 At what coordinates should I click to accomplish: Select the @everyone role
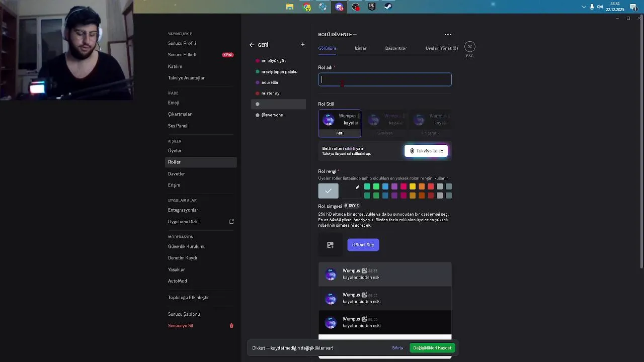tap(278, 115)
